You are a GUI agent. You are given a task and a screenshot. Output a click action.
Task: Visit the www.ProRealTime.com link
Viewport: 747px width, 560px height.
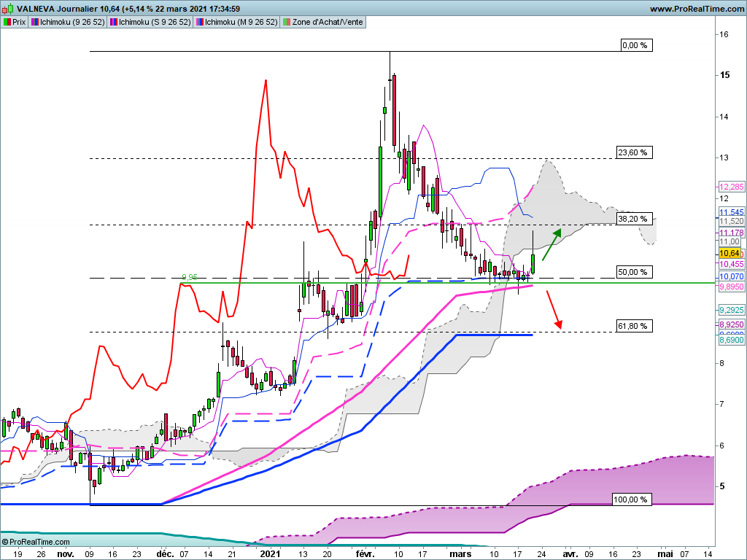(697, 9)
